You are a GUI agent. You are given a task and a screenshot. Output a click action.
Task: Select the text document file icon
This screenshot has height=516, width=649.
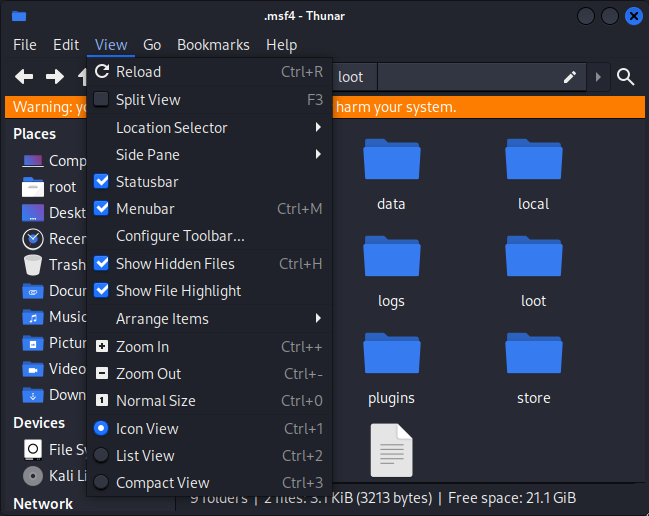click(x=392, y=450)
